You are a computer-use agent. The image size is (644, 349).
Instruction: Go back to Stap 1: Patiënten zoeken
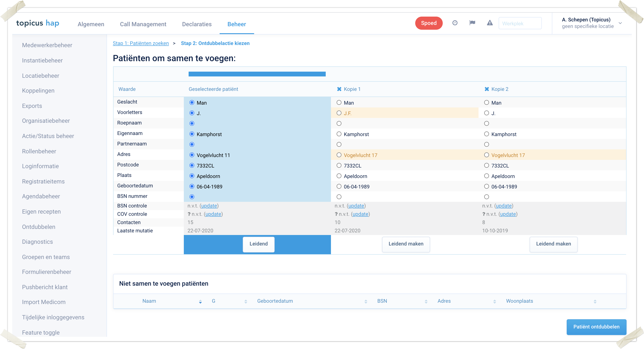(x=141, y=43)
